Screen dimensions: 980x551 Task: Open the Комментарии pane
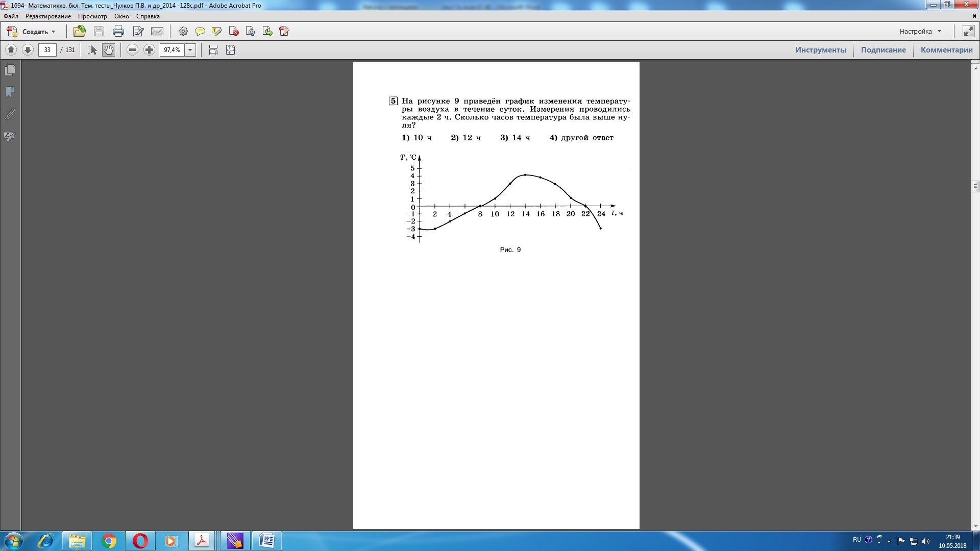point(946,50)
